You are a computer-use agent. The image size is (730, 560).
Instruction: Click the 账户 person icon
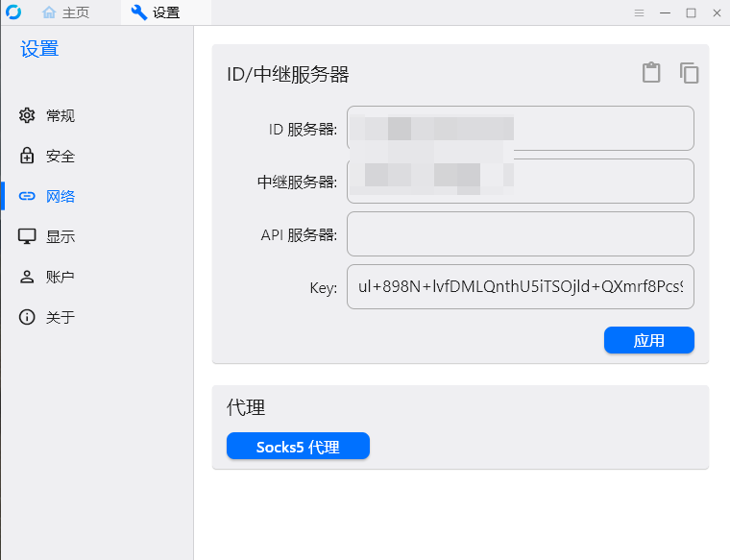click(x=27, y=277)
